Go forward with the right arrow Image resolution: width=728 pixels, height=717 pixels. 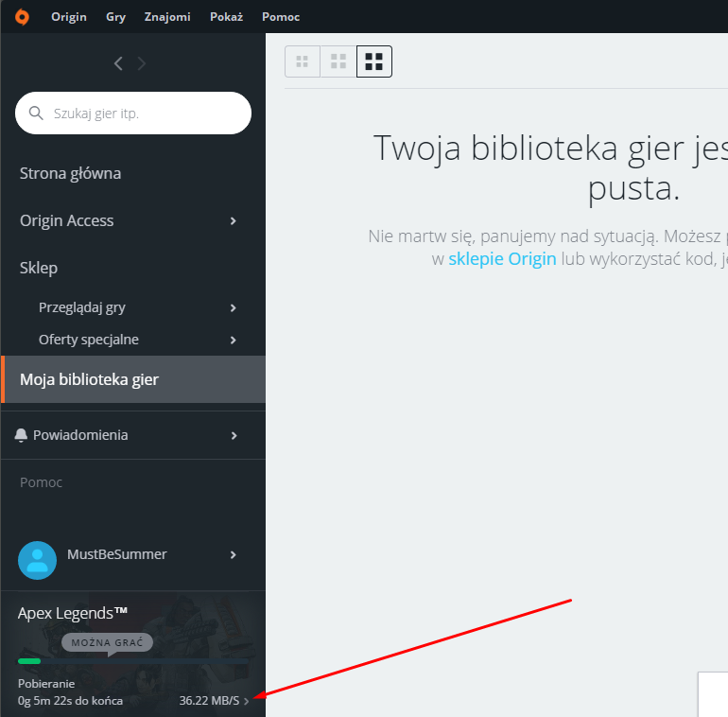tap(142, 63)
